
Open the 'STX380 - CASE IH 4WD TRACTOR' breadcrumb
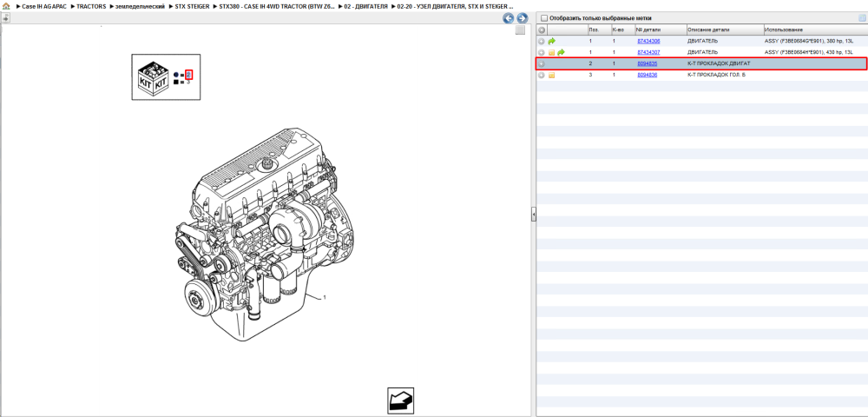click(277, 6)
